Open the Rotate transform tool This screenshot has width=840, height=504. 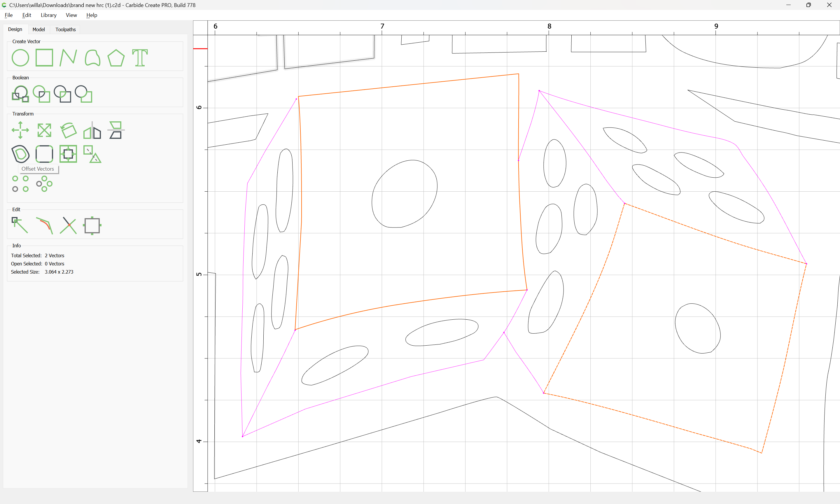68,130
